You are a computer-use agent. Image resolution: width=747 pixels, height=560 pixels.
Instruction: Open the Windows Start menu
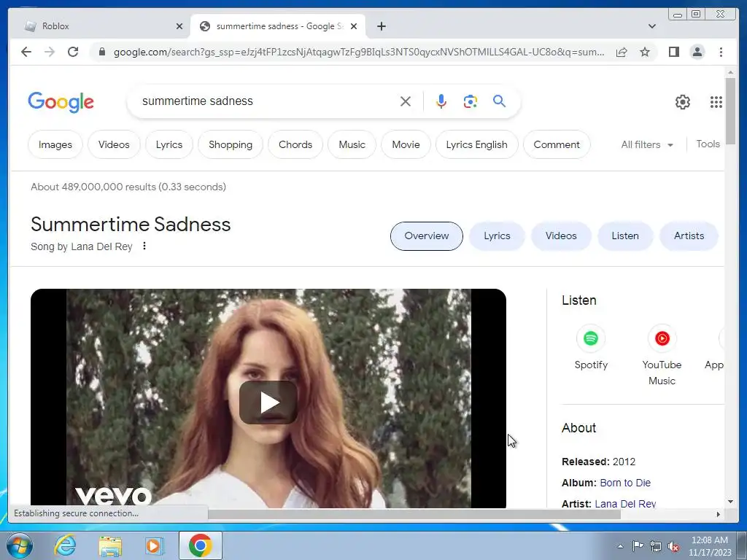(19, 545)
